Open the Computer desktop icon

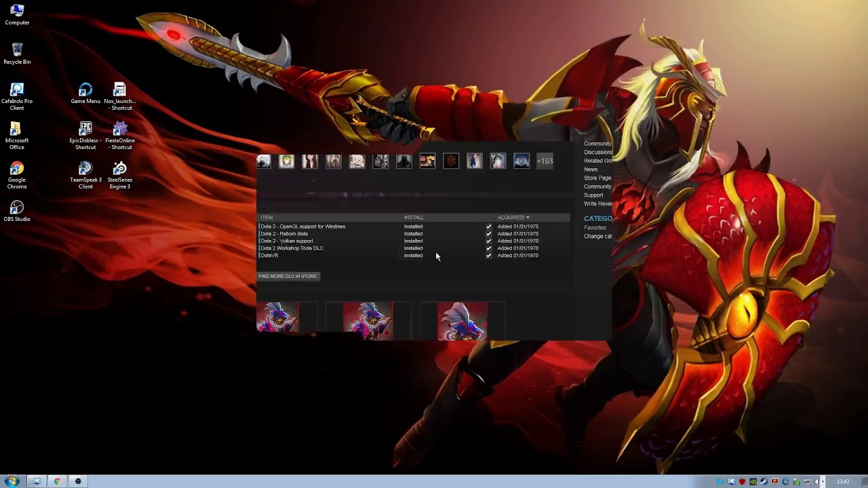pos(17,14)
